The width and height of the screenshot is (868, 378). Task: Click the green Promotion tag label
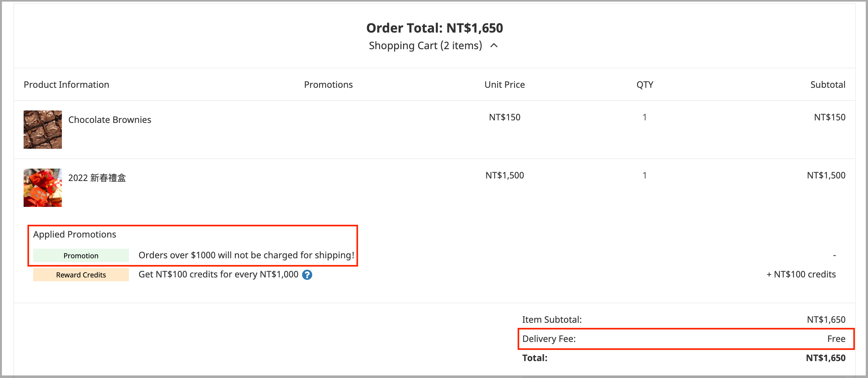[x=81, y=255]
